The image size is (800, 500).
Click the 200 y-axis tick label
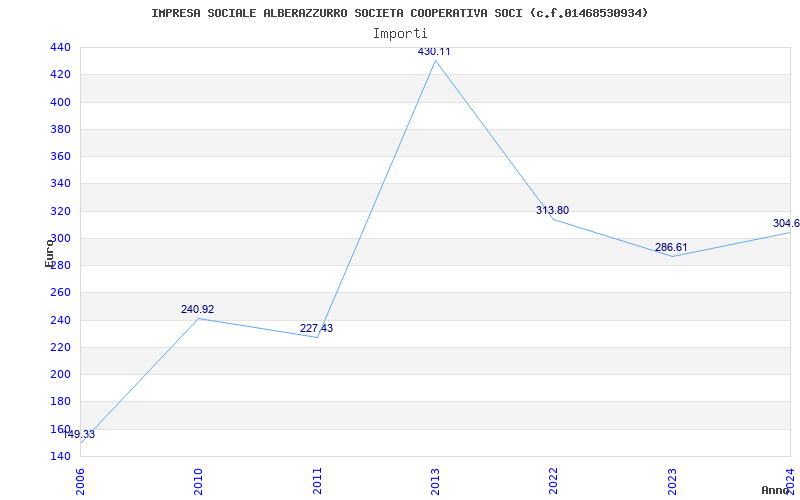pos(60,374)
